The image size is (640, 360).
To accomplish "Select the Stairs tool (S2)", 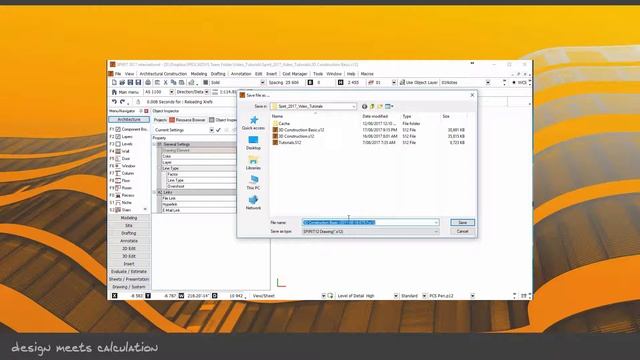I will pyautogui.click(x=122, y=210).
